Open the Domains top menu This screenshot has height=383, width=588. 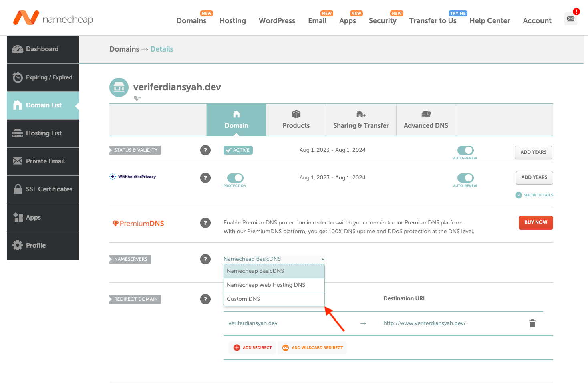(x=191, y=21)
